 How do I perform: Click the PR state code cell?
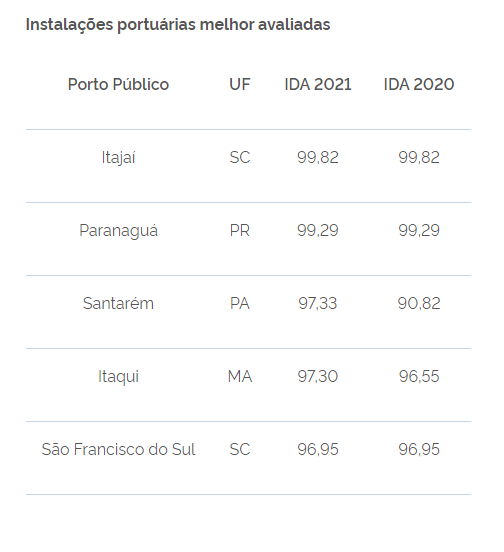[240, 231]
